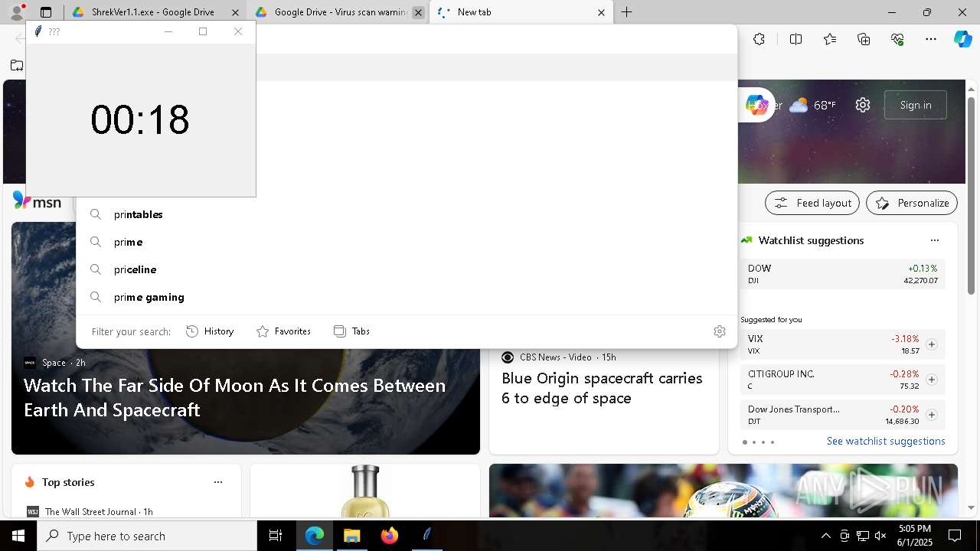Open File Explorer on the taskbar
Viewport: 980px width, 551px height.
coord(351,536)
